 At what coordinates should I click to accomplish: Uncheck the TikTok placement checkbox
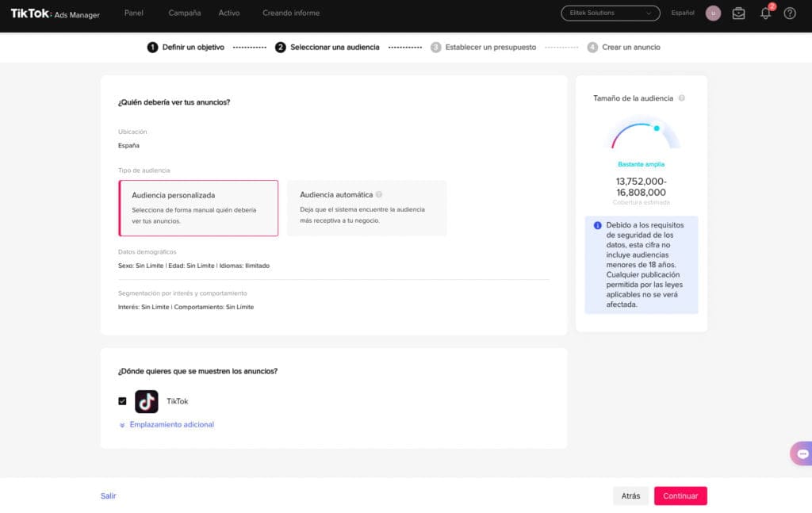122,401
